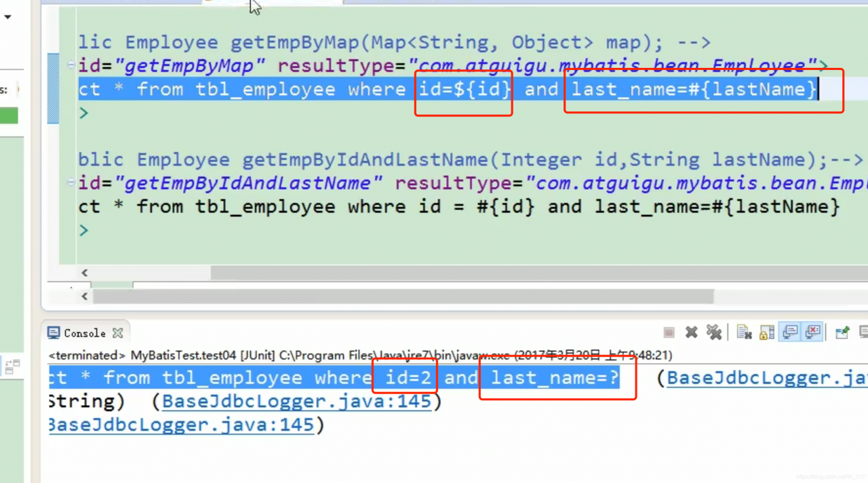Screen dimensions: 868x483
Task: Pin the console with the green pin icon
Action: 842,332
